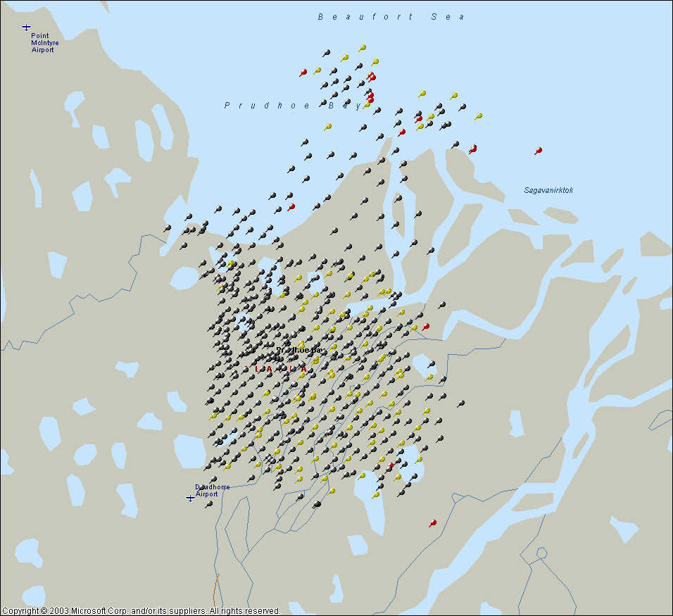673x616 pixels.
Task: Click the red pushpin left of the Prudhoe Bay water label's top pins
Action: (303, 73)
